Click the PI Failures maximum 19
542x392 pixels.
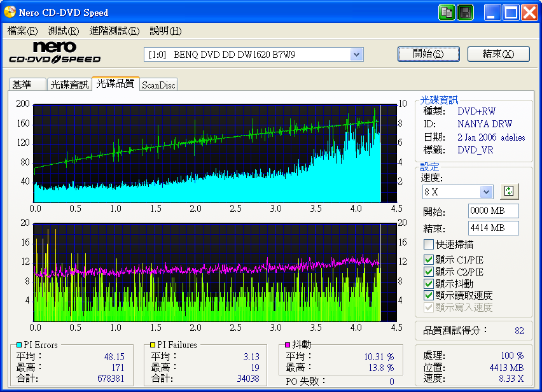click(255, 367)
